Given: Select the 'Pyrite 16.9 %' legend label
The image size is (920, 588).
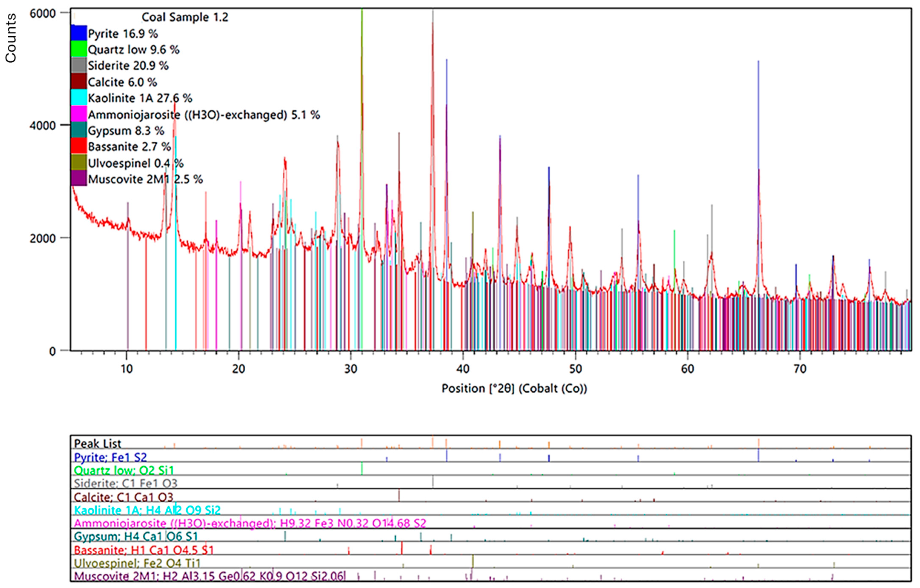Looking at the screenshot, I should 123,34.
